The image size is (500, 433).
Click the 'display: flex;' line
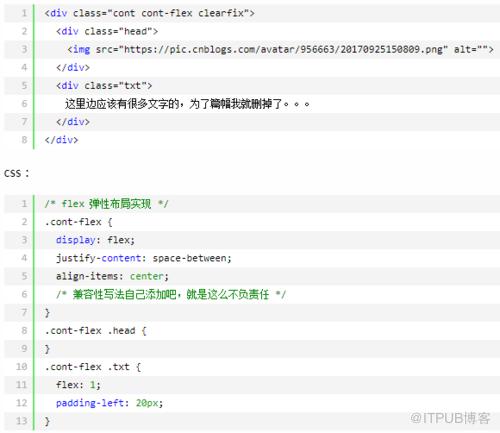point(95,240)
